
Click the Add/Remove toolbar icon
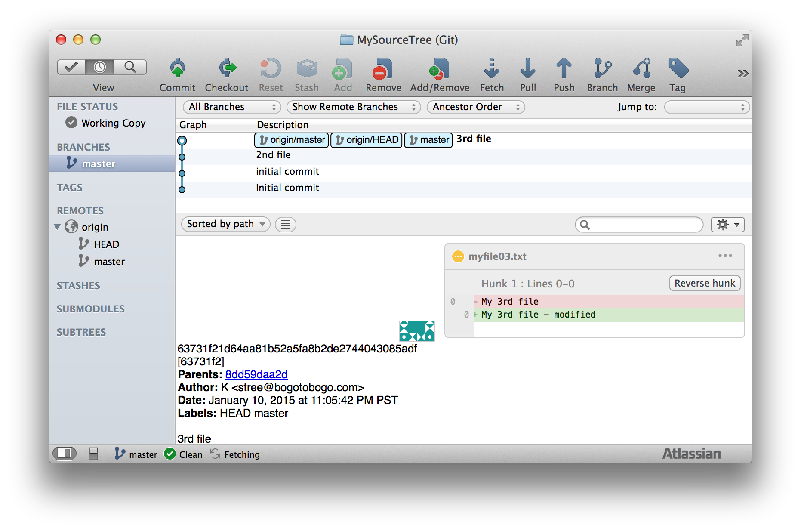[439, 68]
